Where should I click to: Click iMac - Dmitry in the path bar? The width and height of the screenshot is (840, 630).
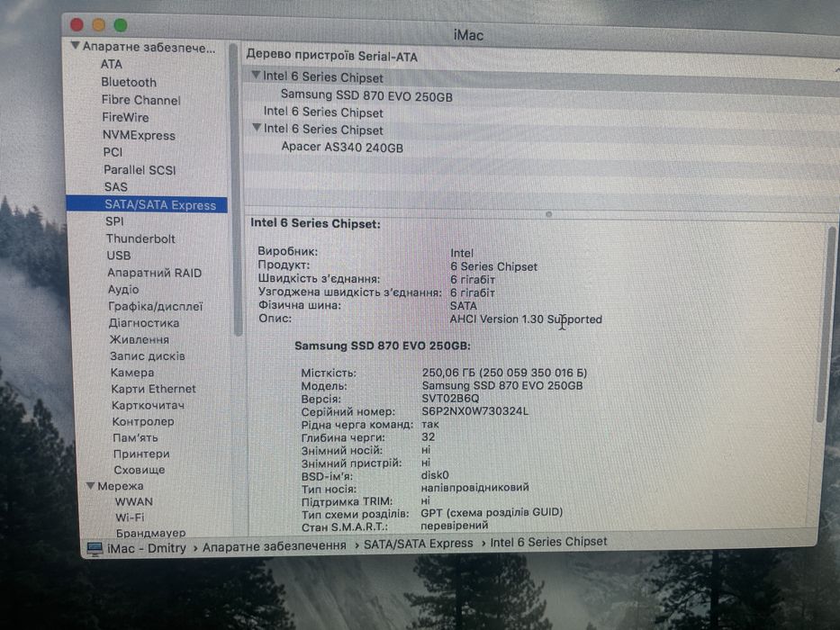pyautogui.click(x=146, y=548)
